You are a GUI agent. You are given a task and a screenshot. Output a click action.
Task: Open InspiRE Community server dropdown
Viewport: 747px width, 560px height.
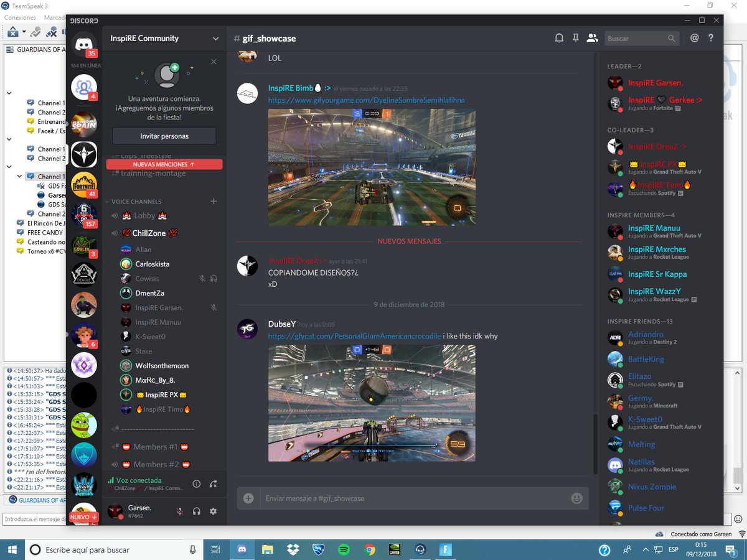click(x=164, y=39)
